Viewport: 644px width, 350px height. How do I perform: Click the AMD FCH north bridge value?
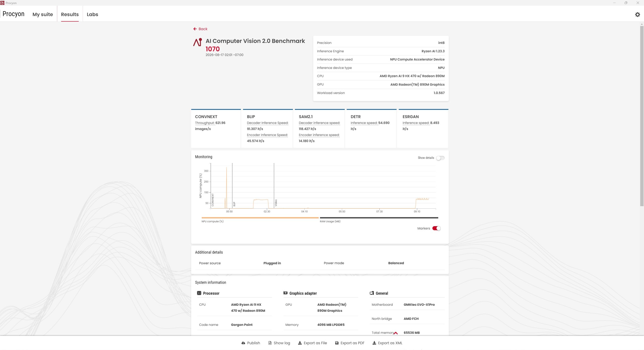(411, 319)
